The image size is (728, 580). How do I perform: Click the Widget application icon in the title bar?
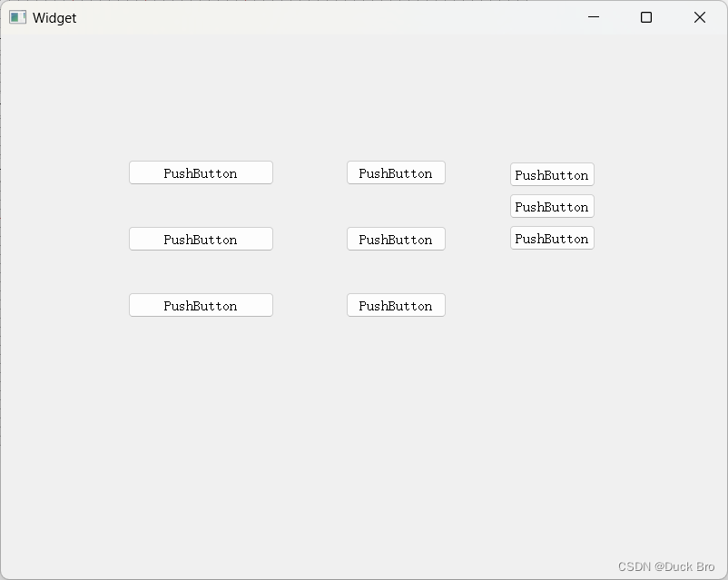pyautogui.click(x=17, y=17)
